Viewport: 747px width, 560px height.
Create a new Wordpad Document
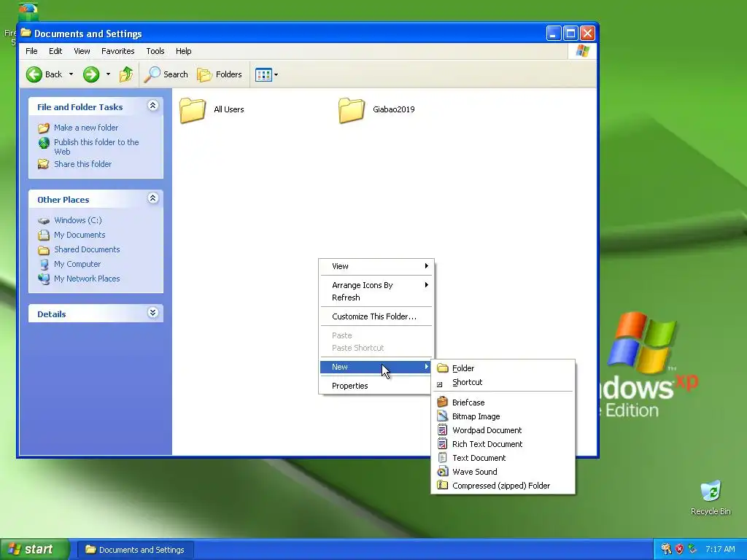point(503,430)
